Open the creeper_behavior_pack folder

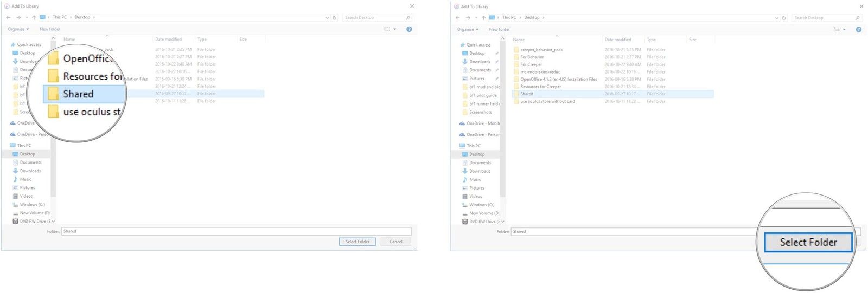[541, 50]
